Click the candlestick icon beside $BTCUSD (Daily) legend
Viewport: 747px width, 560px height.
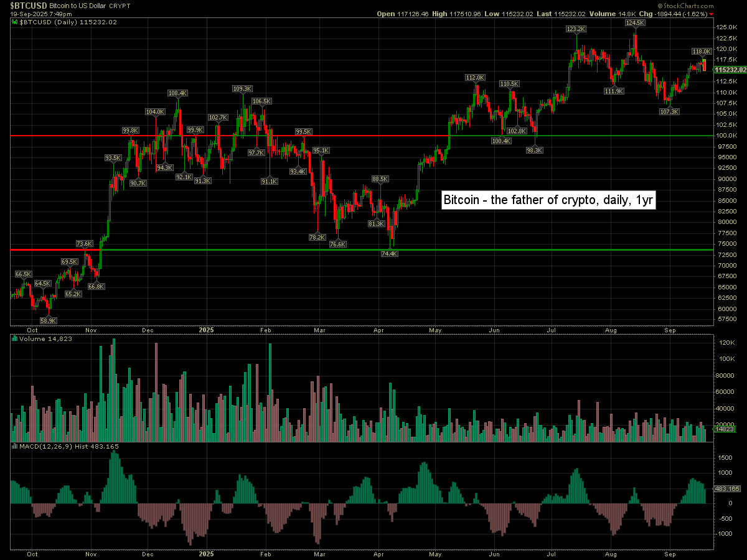pyautogui.click(x=16, y=22)
